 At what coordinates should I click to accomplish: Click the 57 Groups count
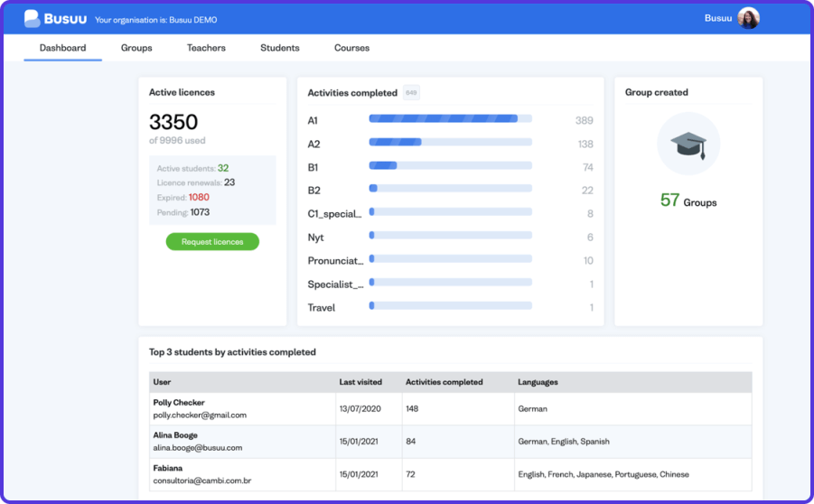click(688, 201)
